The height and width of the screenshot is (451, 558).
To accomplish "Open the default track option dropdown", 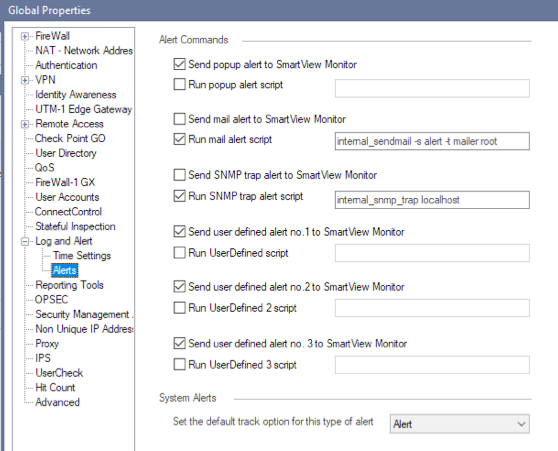I will (x=459, y=424).
